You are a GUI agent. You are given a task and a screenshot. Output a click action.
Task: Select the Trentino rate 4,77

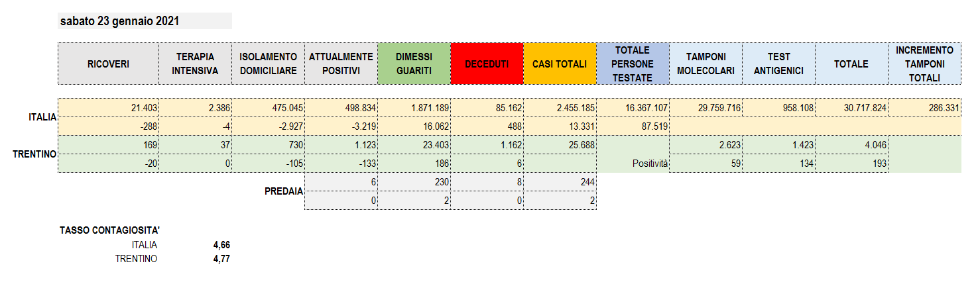pyautogui.click(x=221, y=259)
